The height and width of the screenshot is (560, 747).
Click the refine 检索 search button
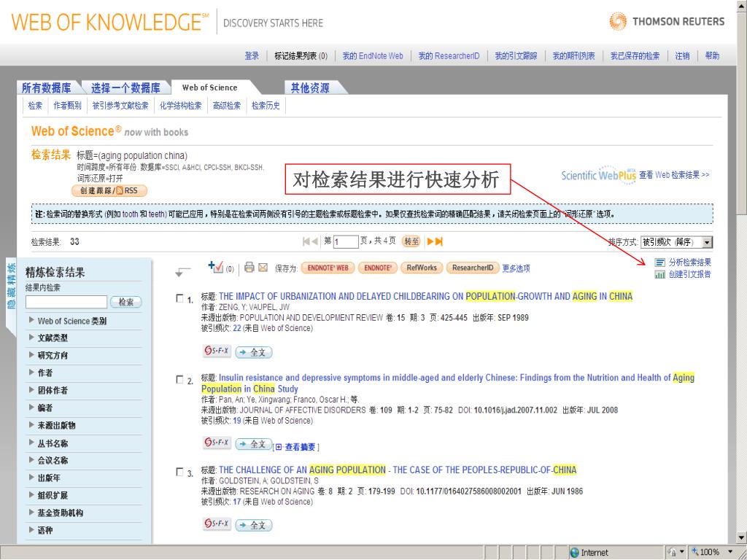click(x=125, y=302)
